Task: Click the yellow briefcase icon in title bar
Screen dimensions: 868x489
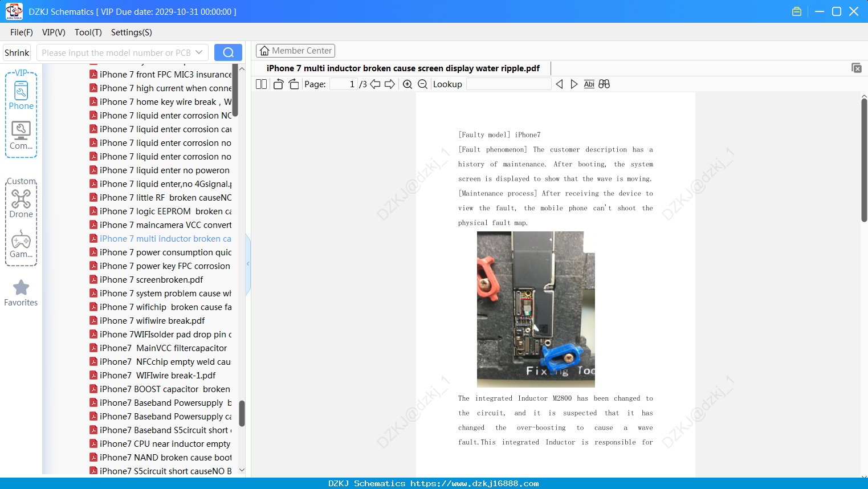Action: 797,11
